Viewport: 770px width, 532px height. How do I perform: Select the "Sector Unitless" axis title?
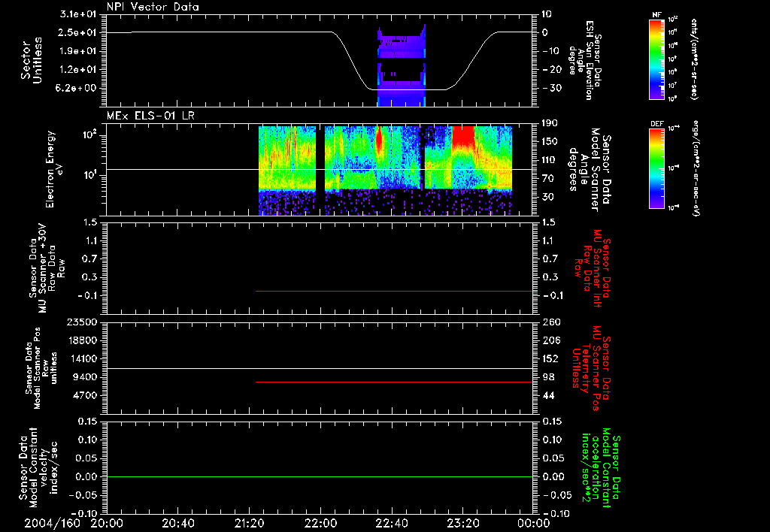click(x=32, y=60)
